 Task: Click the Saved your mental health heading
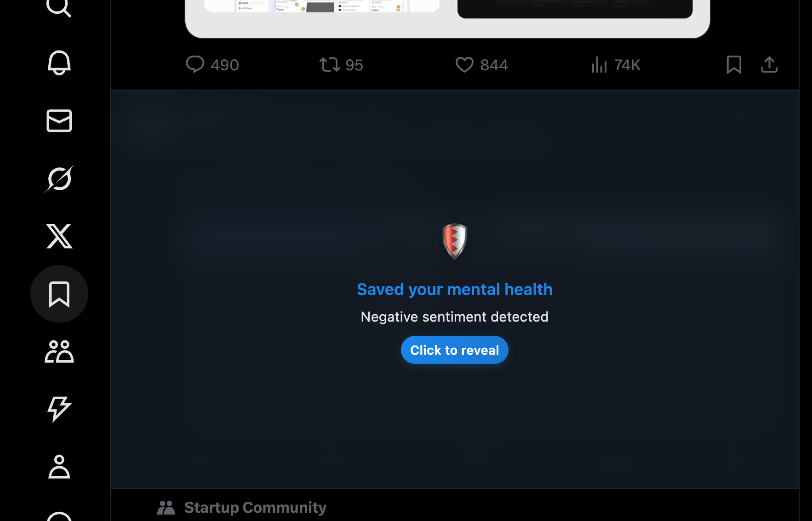click(x=454, y=289)
